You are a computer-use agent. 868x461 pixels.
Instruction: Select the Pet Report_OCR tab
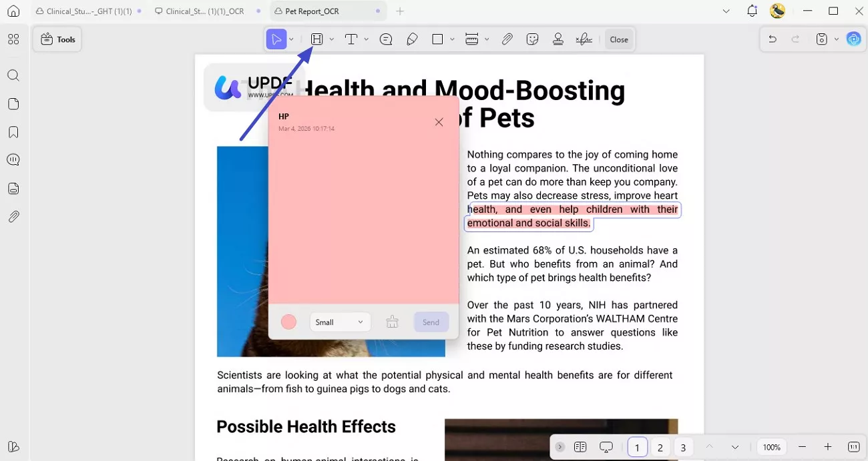point(328,11)
